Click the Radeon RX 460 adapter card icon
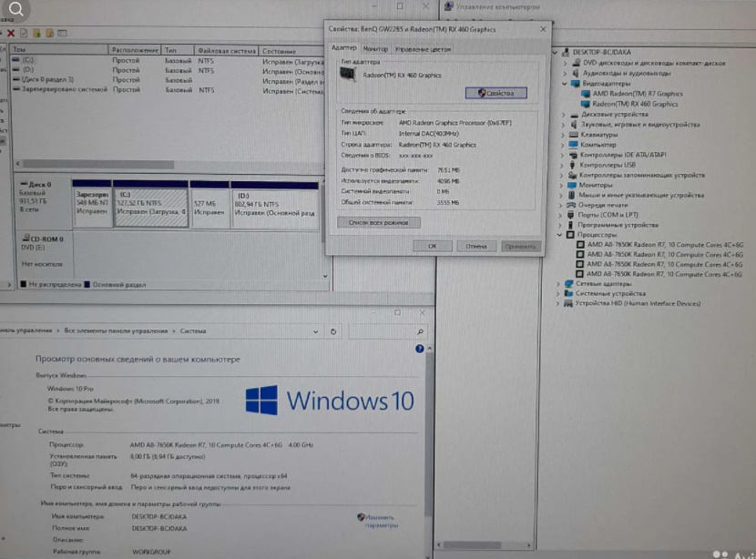 (x=348, y=75)
